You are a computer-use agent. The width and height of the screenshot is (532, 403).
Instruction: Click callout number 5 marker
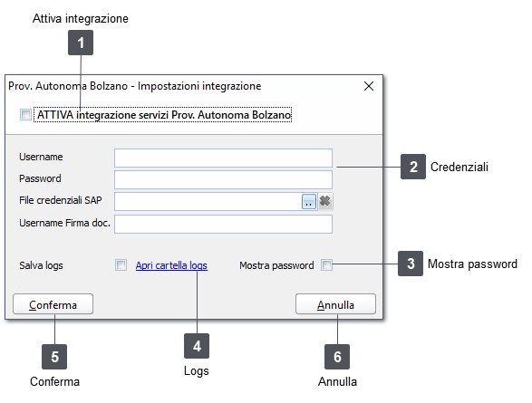click(54, 357)
